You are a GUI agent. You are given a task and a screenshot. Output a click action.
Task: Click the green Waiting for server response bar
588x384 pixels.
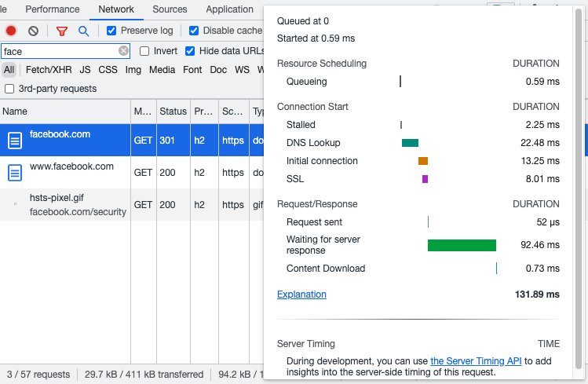click(462, 245)
